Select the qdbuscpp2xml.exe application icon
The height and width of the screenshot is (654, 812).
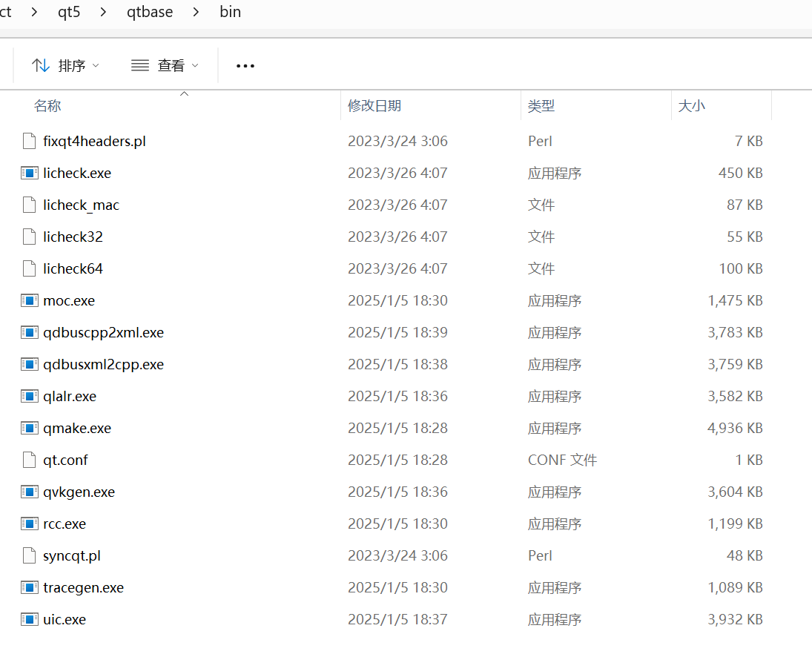click(x=30, y=332)
